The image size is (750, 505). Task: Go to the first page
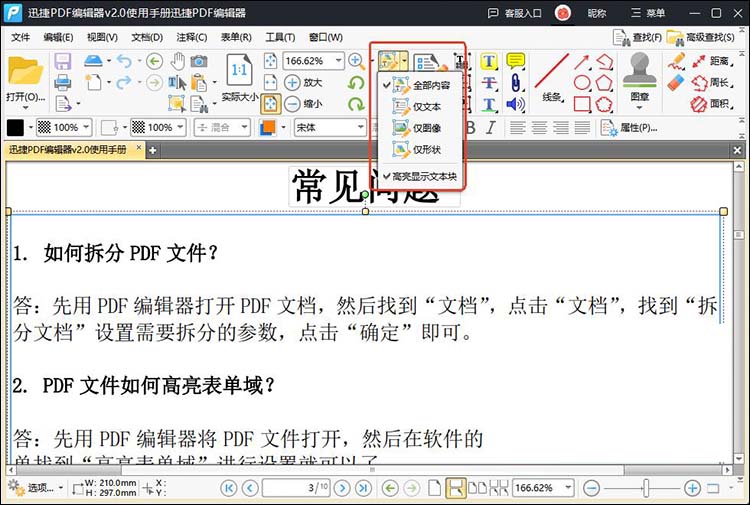(x=229, y=488)
